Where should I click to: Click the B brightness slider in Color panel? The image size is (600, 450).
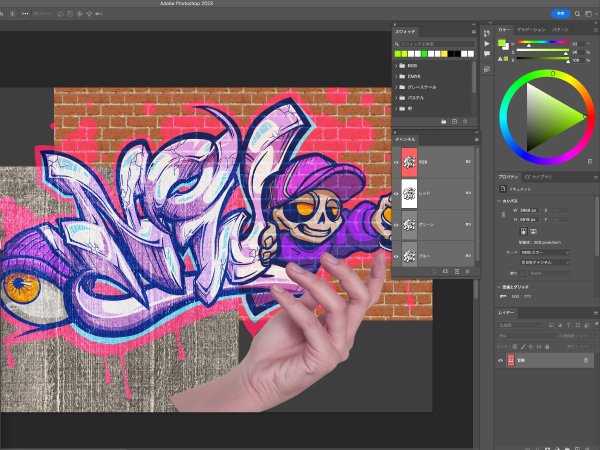[543, 59]
